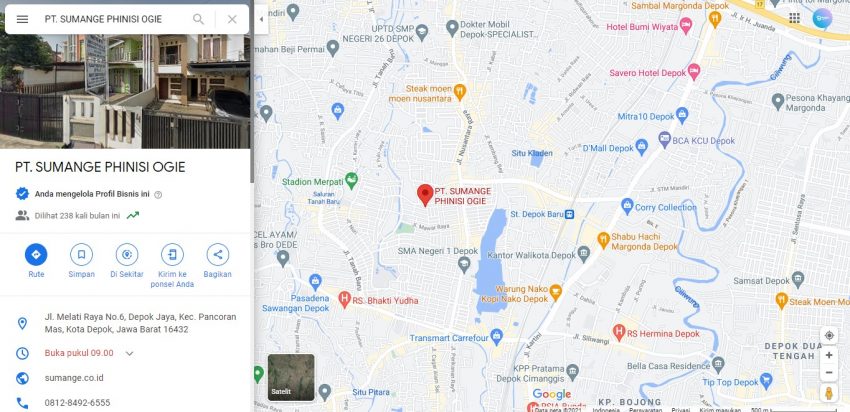Image resolution: width=850 pixels, height=412 pixels.
Task: Open the Di Sekitar nearby search
Action: tap(127, 254)
